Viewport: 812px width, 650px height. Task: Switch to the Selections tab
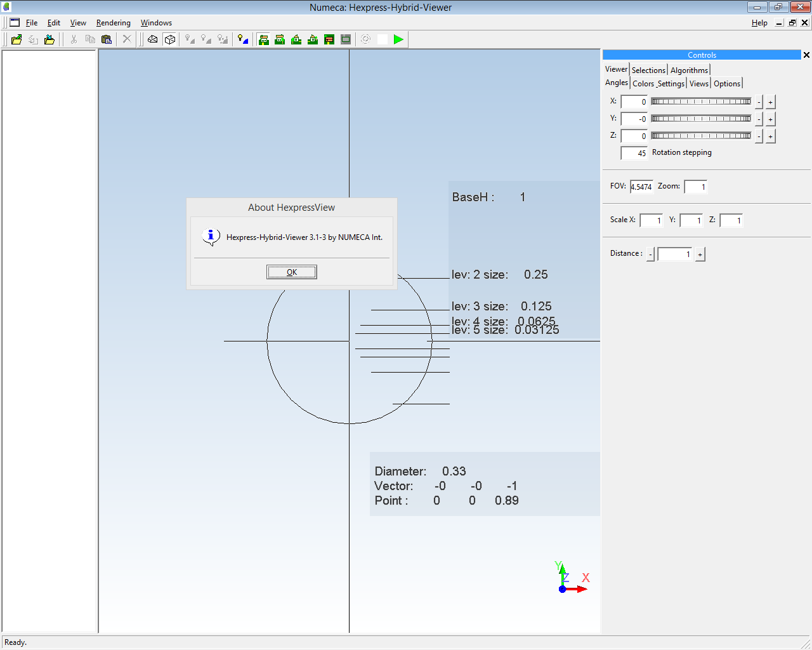[x=648, y=70]
